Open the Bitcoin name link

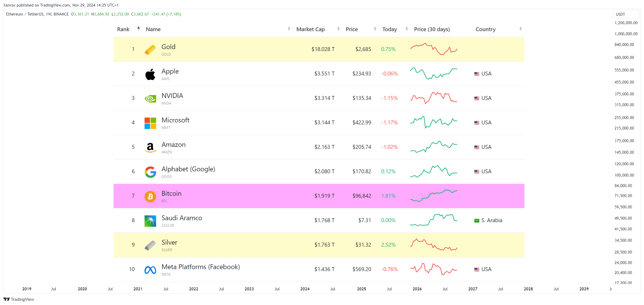172,193
